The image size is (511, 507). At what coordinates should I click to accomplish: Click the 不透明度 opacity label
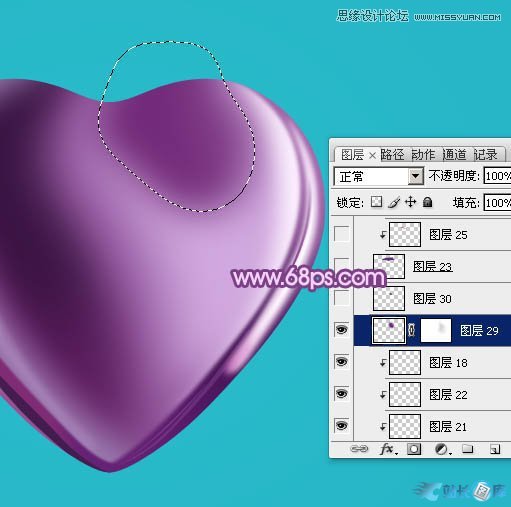pyautogui.click(x=454, y=176)
